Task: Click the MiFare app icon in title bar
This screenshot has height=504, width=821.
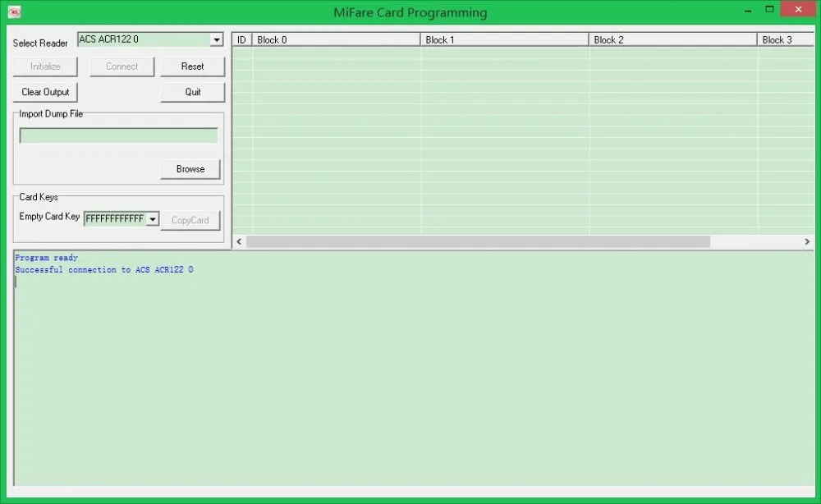Action: (x=14, y=11)
